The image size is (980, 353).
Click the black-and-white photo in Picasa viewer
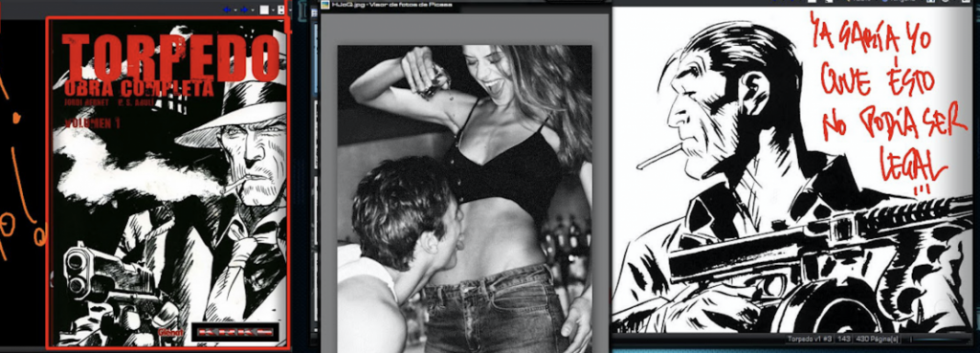[464, 199]
